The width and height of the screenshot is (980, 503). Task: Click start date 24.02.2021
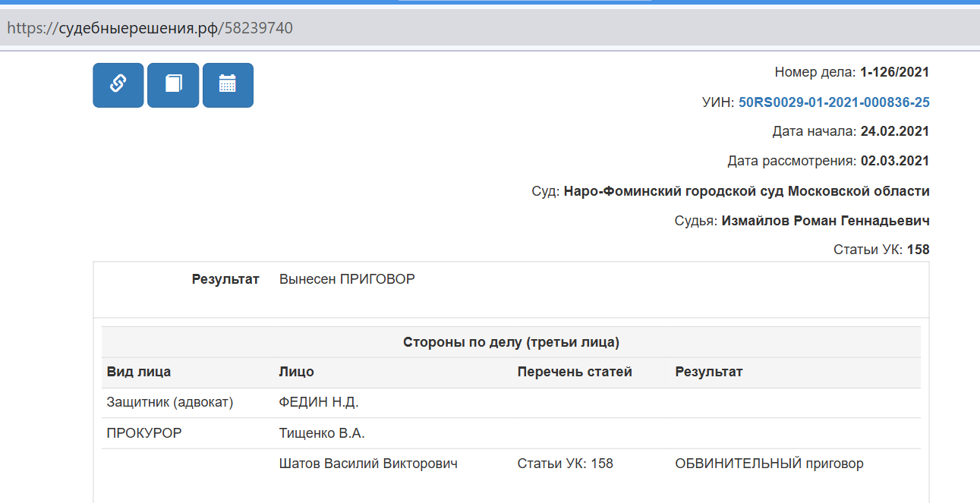[894, 131]
